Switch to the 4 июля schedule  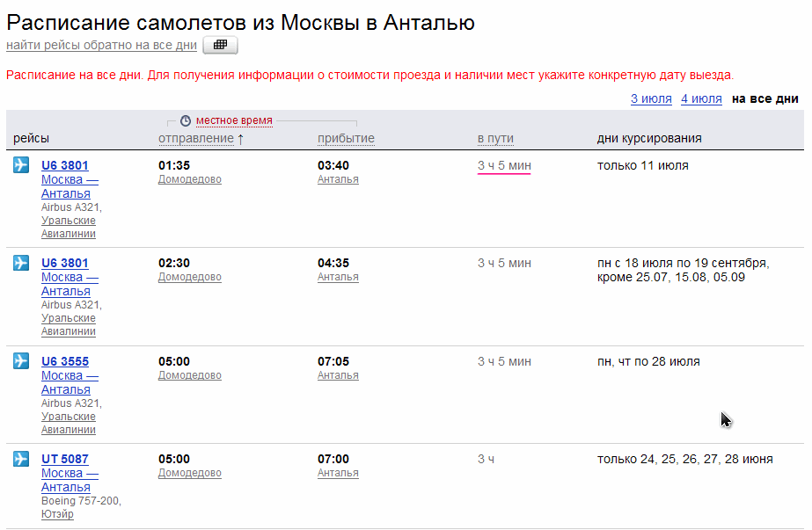pos(701,98)
